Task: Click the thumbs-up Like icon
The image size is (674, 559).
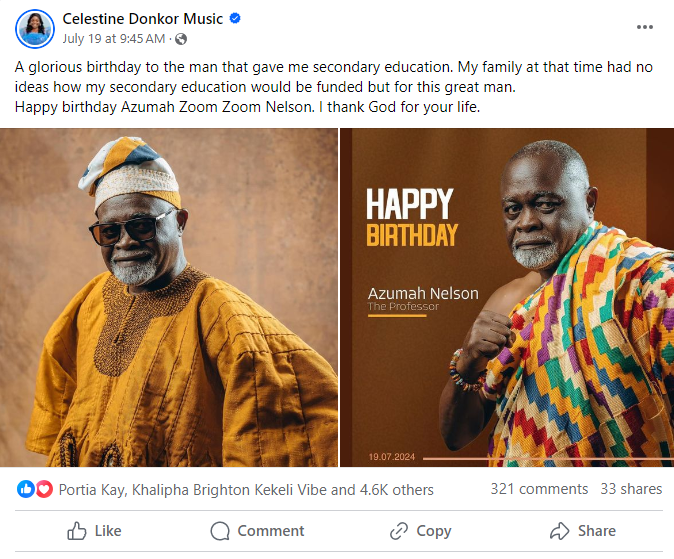Action: [x=76, y=531]
